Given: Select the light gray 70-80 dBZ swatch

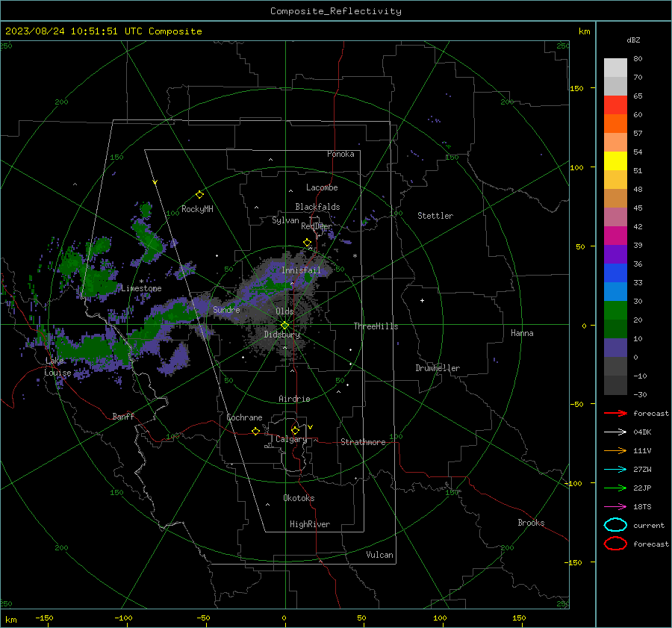Looking at the screenshot, I should point(615,67).
